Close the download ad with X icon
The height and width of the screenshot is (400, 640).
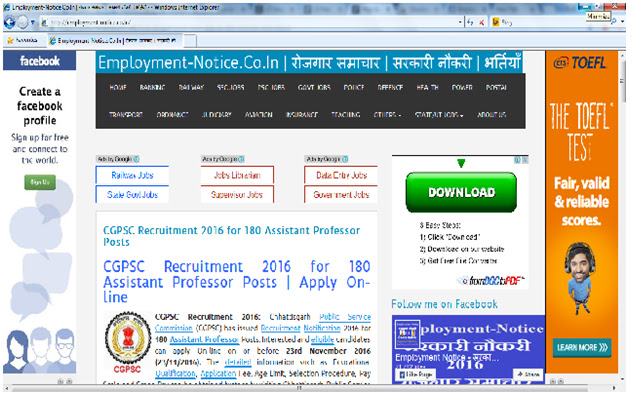(x=525, y=160)
